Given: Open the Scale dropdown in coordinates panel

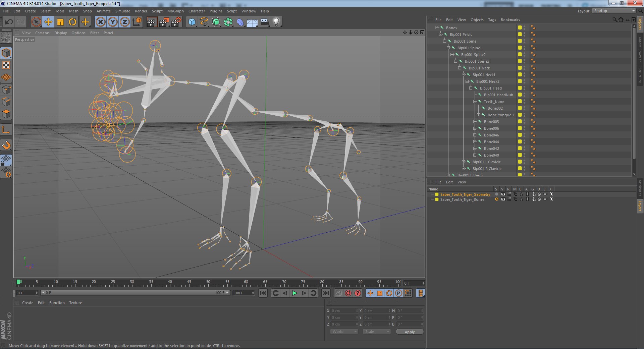Looking at the screenshot, I should coord(377,332).
